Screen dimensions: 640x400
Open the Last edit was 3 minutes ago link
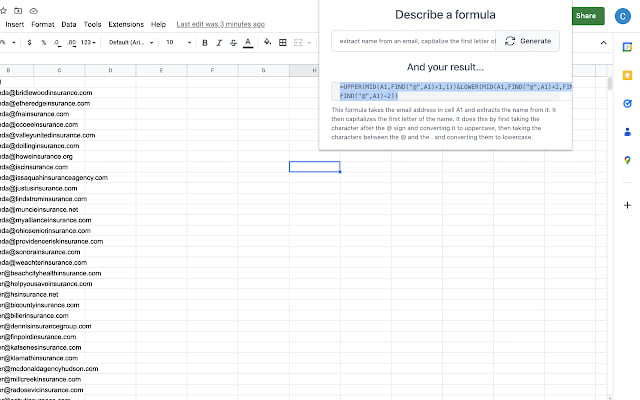coord(220,24)
